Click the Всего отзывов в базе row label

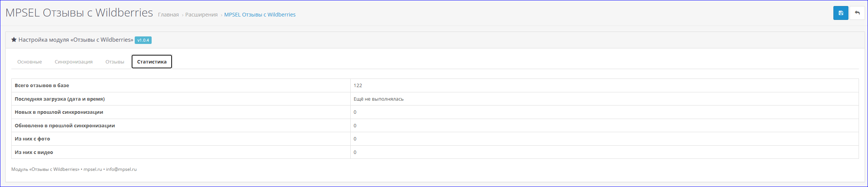pyautogui.click(x=42, y=85)
